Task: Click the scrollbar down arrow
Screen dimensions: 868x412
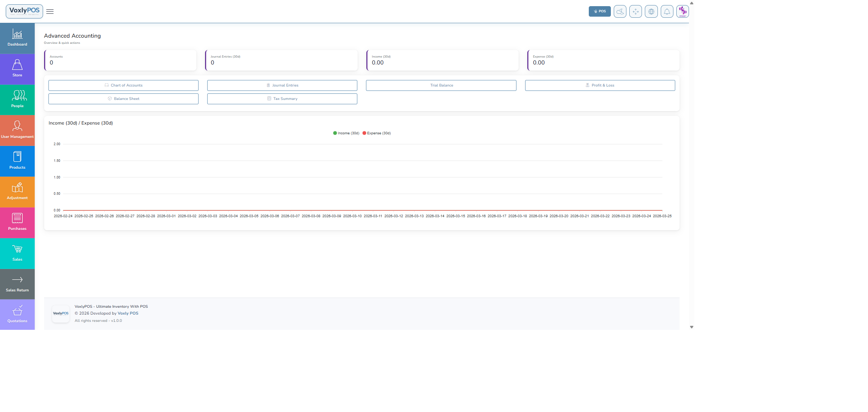Action: [692, 327]
